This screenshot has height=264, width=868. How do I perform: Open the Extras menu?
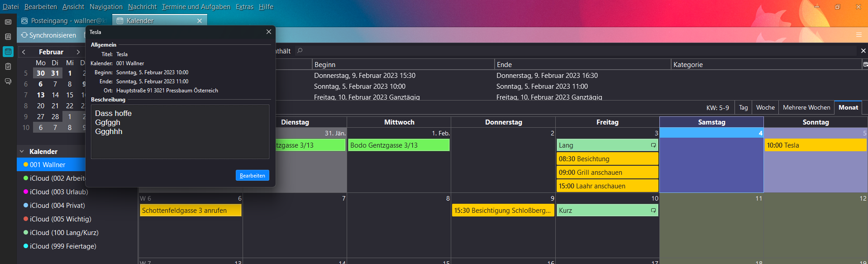(x=244, y=7)
